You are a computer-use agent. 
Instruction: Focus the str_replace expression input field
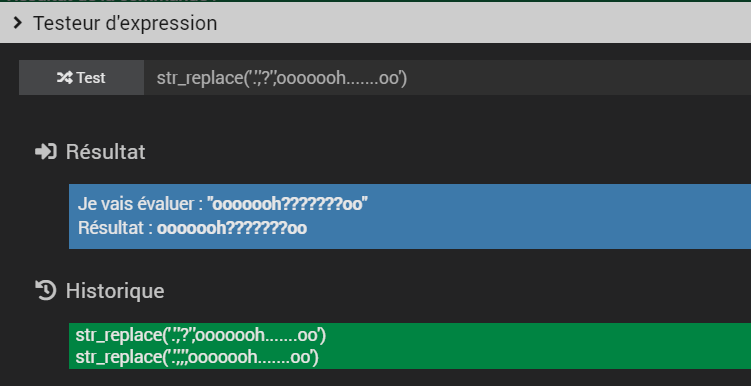pos(447,78)
